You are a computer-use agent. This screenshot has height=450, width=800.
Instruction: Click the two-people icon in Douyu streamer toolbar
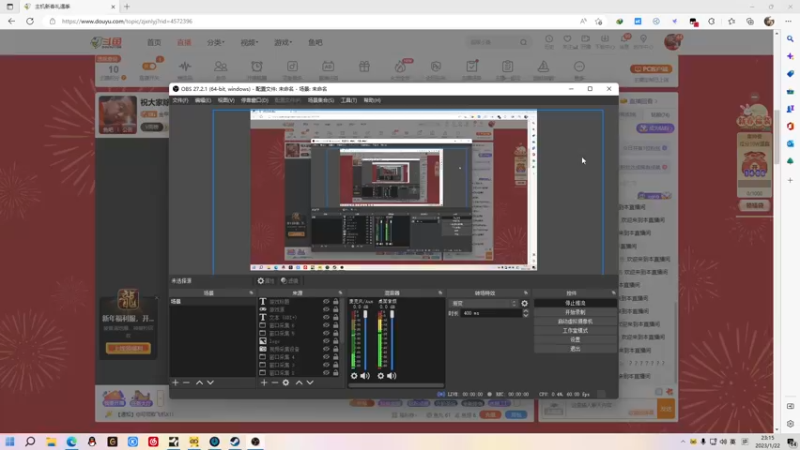point(220,66)
